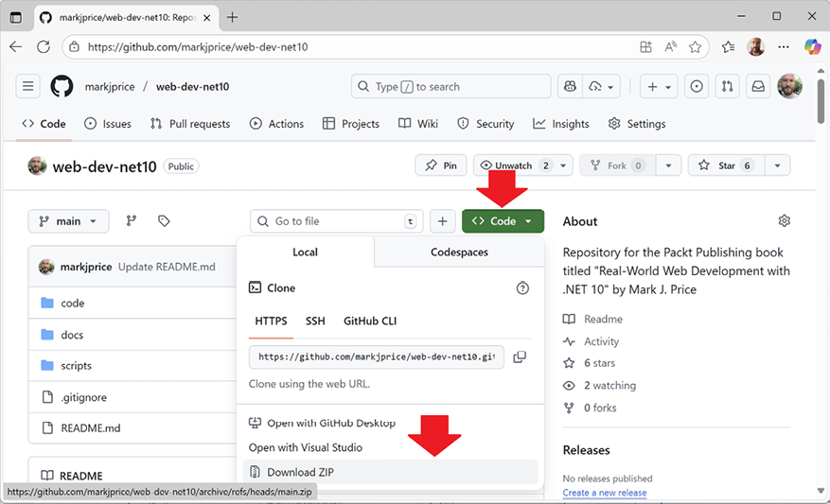
Task: Expand the main branch dropdown
Action: point(68,221)
